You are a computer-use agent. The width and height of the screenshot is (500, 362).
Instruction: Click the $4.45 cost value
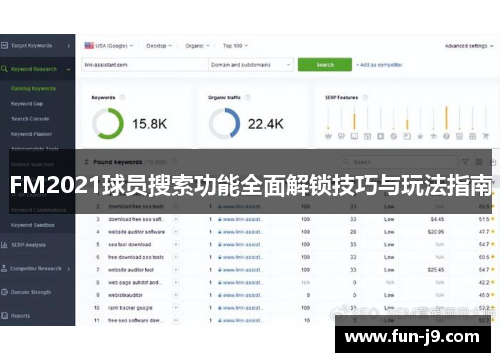click(437, 219)
